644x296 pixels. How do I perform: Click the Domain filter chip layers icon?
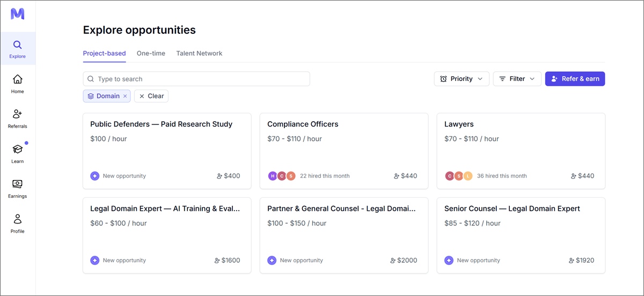tap(91, 96)
